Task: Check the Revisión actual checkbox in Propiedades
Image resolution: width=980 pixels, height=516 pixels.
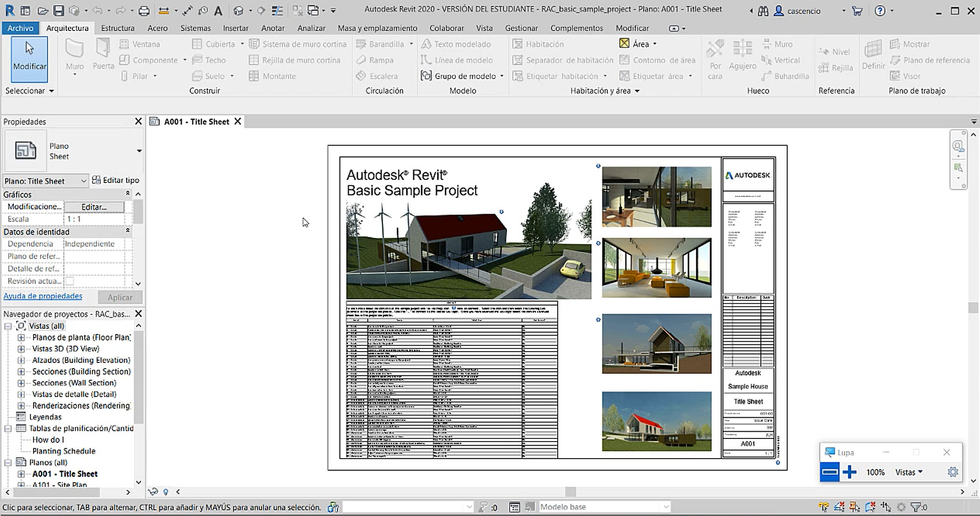Action: [70, 281]
